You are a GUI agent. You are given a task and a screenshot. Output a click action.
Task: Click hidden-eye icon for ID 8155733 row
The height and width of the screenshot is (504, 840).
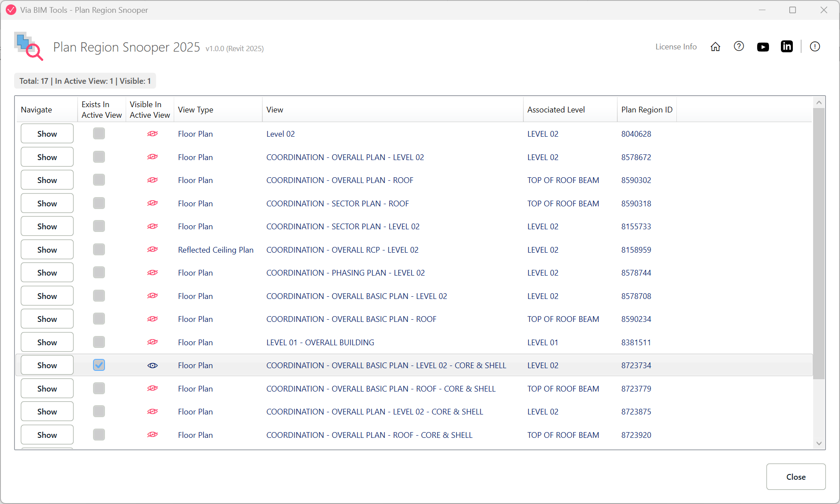pyautogui.click(x=153, y=226)
